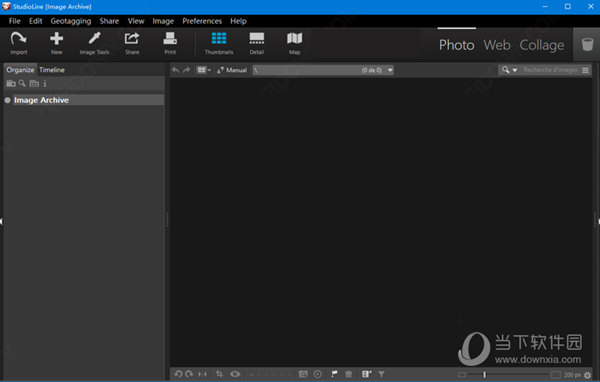Click the panel splitter grip handle
This screenshot has height=382, width=600.
(x=167, y=220)
